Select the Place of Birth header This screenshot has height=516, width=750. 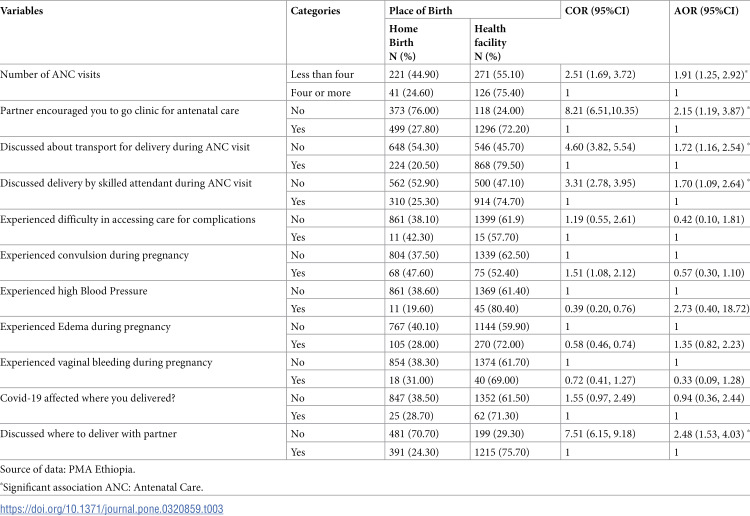pos(420,11)
